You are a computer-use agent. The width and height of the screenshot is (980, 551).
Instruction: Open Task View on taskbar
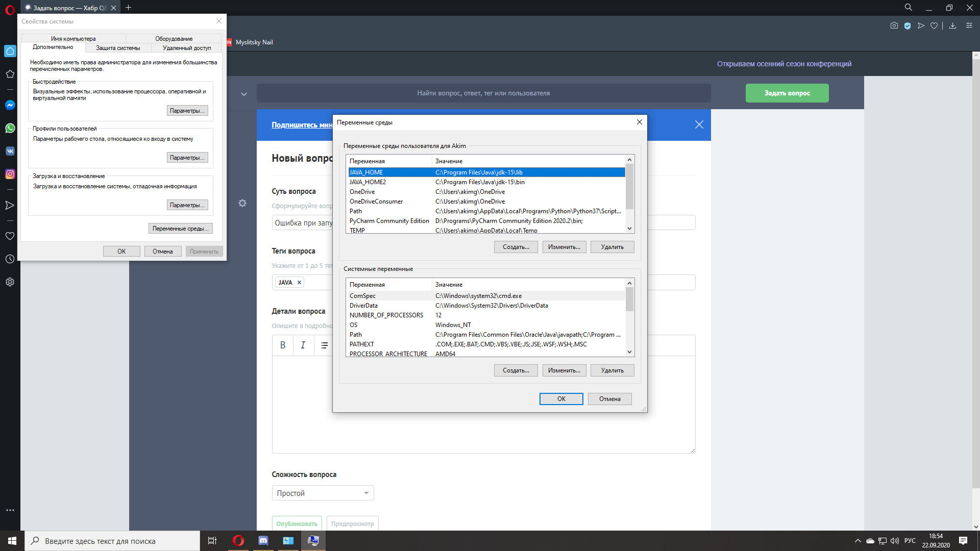point(212,541)
